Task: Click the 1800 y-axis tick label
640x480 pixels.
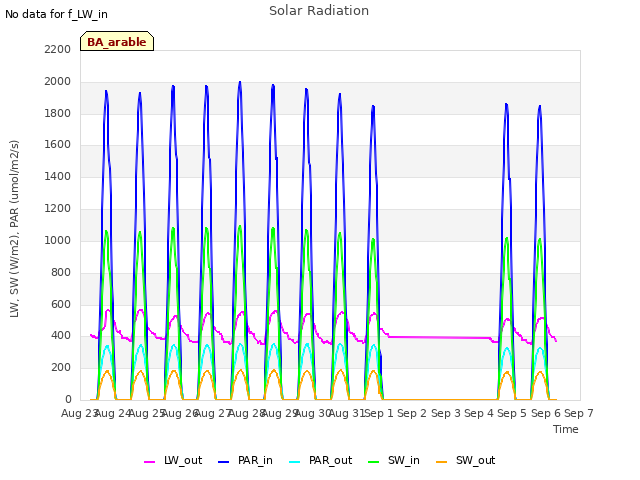Action: pyautogui.click(x=58, y=113)
